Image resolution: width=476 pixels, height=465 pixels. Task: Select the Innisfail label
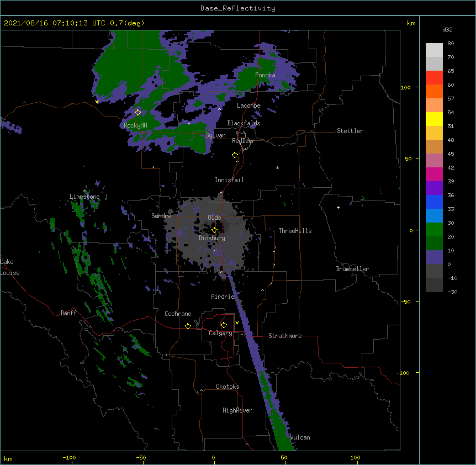pyautogui.click(x=229, y=180)
